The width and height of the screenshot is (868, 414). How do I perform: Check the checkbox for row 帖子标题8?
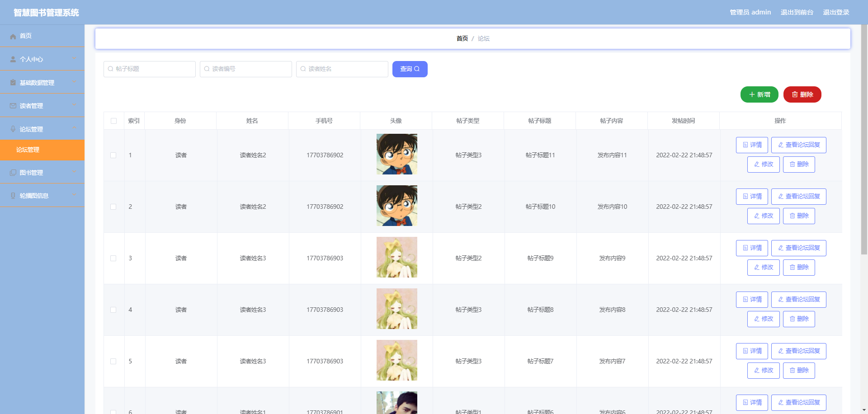coord(113,310)
